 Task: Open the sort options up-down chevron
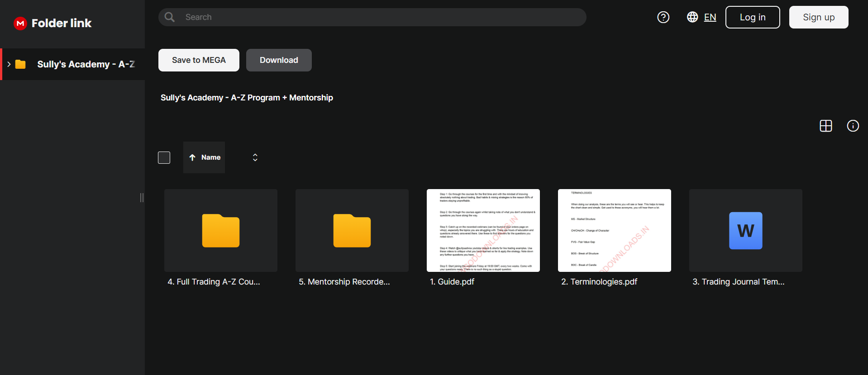tap(255, 157)
